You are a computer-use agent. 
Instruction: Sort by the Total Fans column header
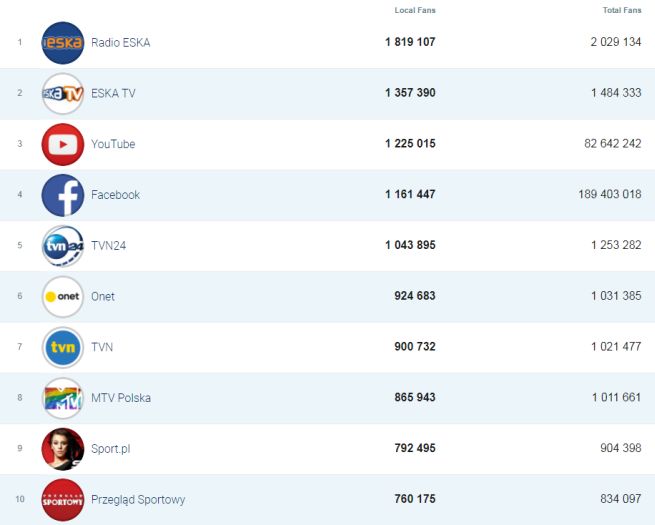[622, 10]
